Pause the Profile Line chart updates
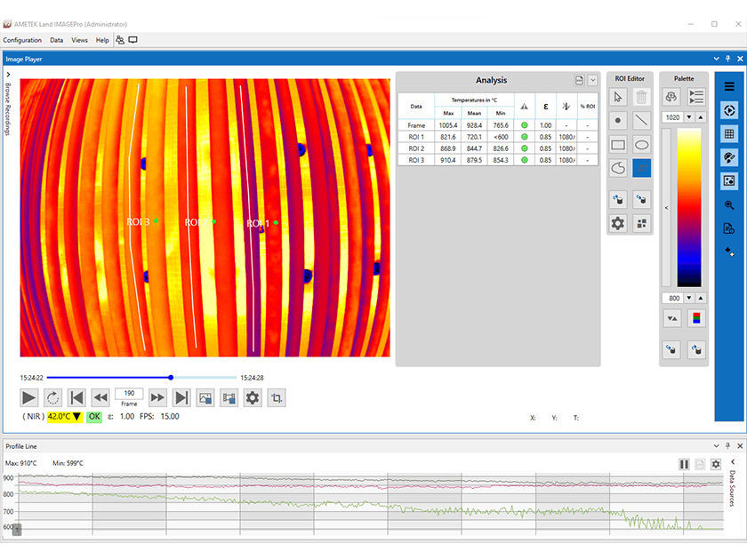This screenshot has height=560, width=747. (684, 463)
